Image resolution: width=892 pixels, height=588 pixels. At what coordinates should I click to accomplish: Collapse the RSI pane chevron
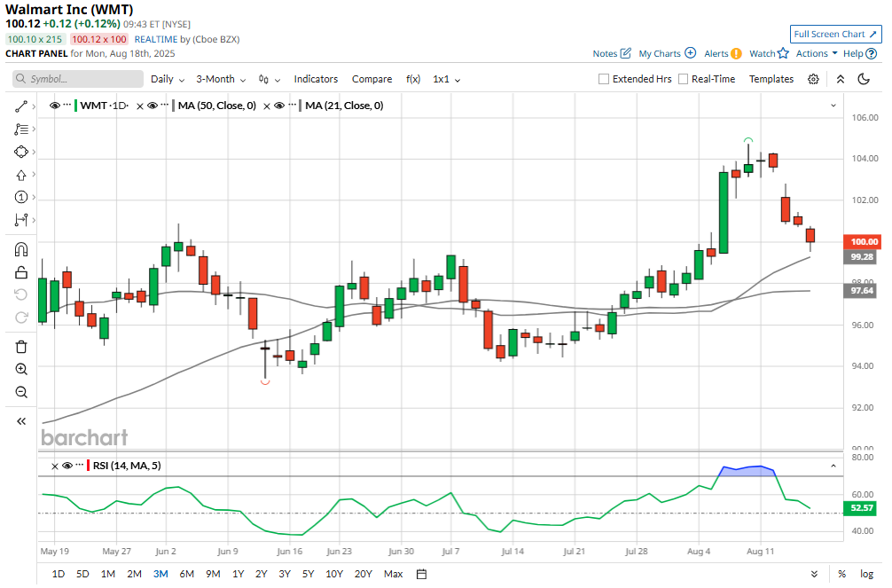(x=833, y=466)
